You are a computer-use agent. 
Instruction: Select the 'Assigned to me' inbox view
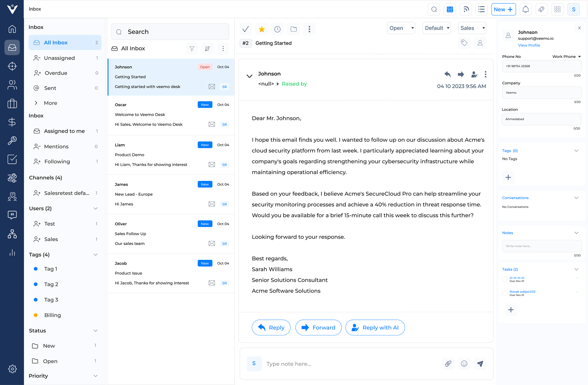(x=64, y=131)
